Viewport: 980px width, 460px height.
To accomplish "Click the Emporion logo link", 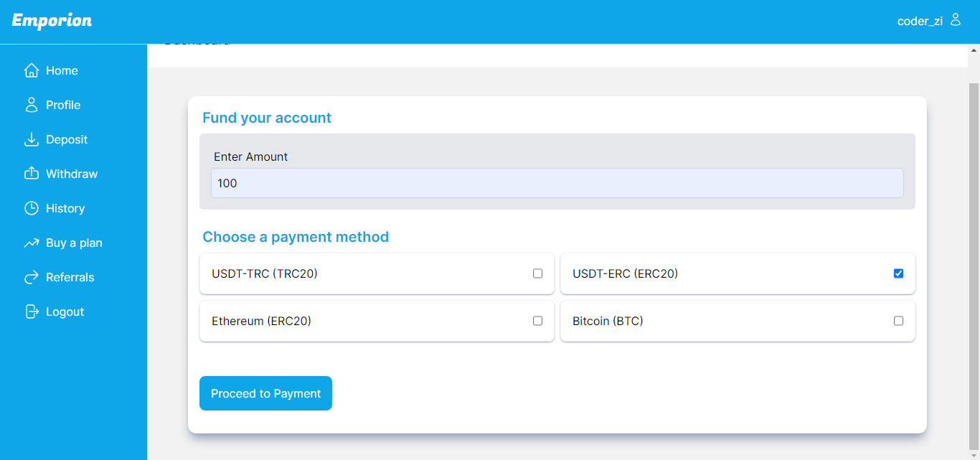I will point(52,21).
